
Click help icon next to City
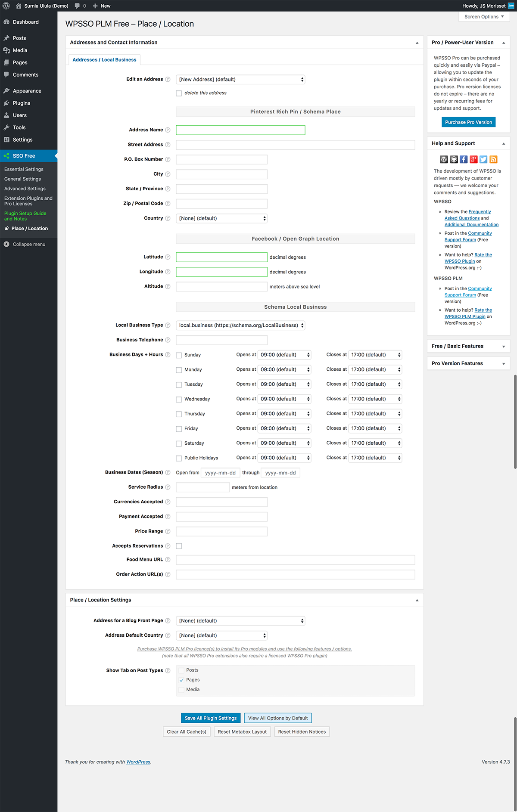click(168, 174)
